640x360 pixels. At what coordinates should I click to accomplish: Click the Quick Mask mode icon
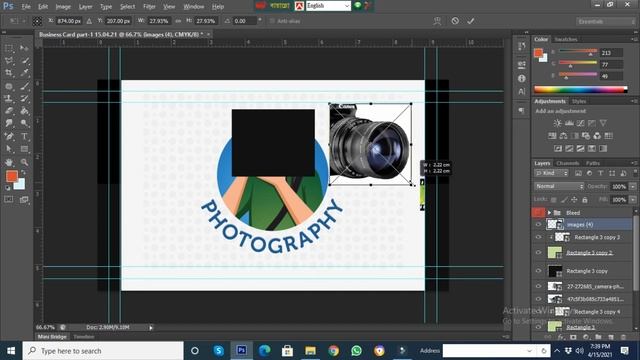click(9, 199)
